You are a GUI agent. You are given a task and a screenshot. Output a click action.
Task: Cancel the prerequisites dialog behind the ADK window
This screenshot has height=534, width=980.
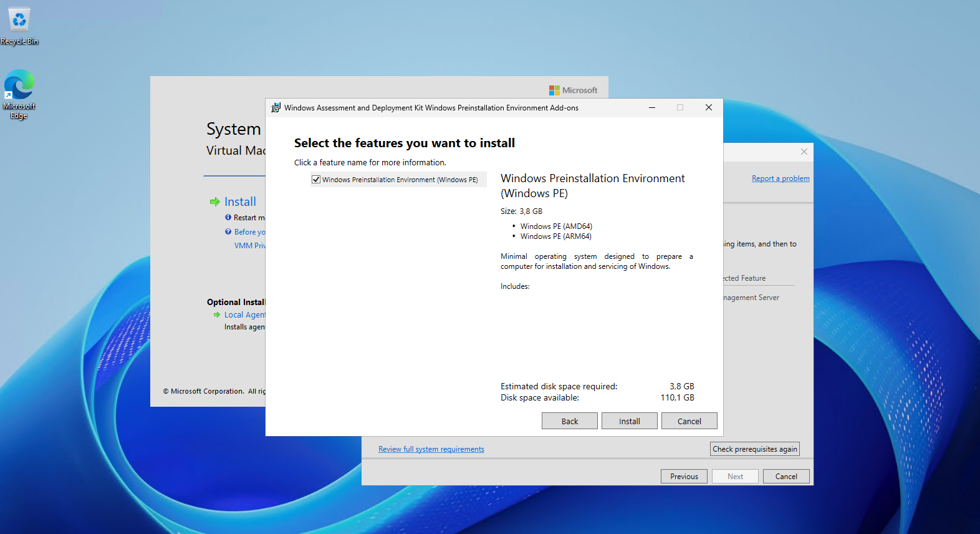click(x=786, y=477)
